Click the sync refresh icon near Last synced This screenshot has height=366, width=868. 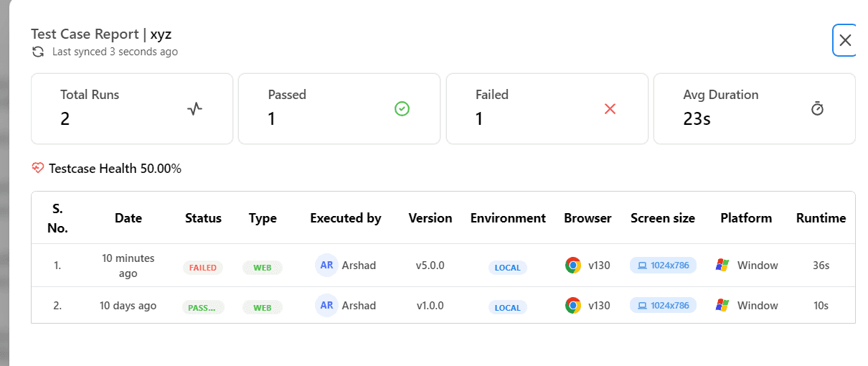pos(38,52)
